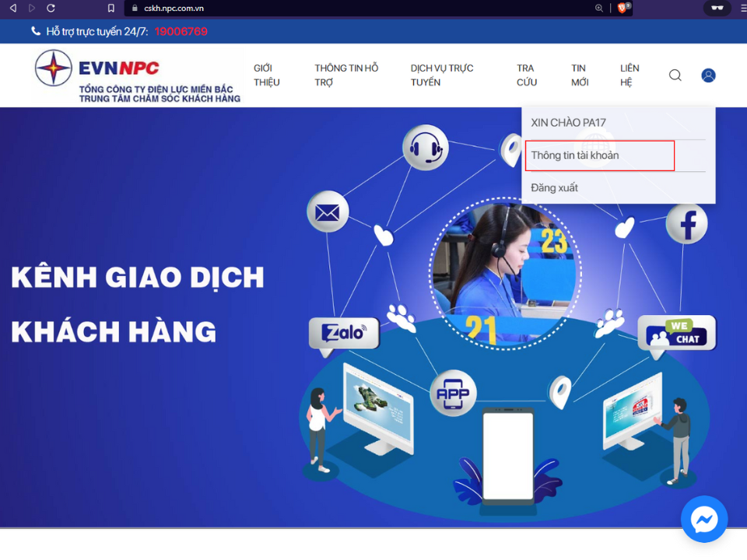Open the user account profile icon
The width and height of the screenshot is (747, 560).
point(708,75)
